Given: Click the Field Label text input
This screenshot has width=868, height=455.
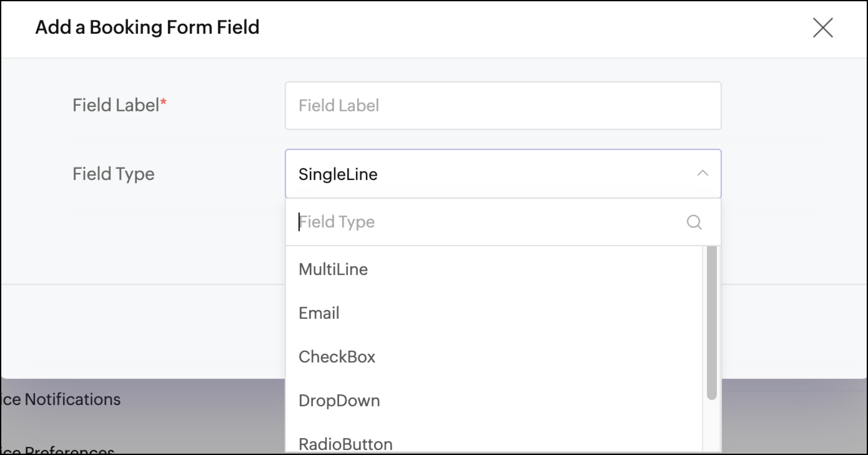Looking at the screenshot, I should pos(503,106).
